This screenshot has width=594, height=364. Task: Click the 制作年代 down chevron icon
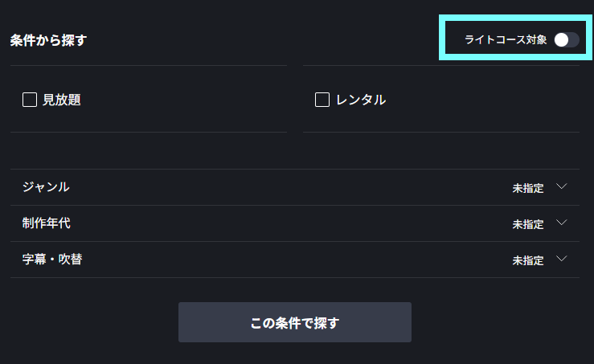tap(562, 223)
